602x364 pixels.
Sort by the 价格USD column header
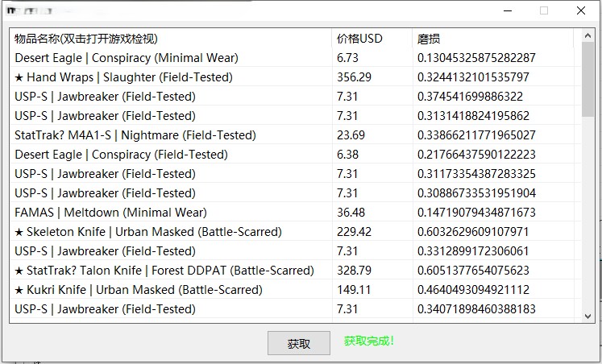(x=372, y=39)
